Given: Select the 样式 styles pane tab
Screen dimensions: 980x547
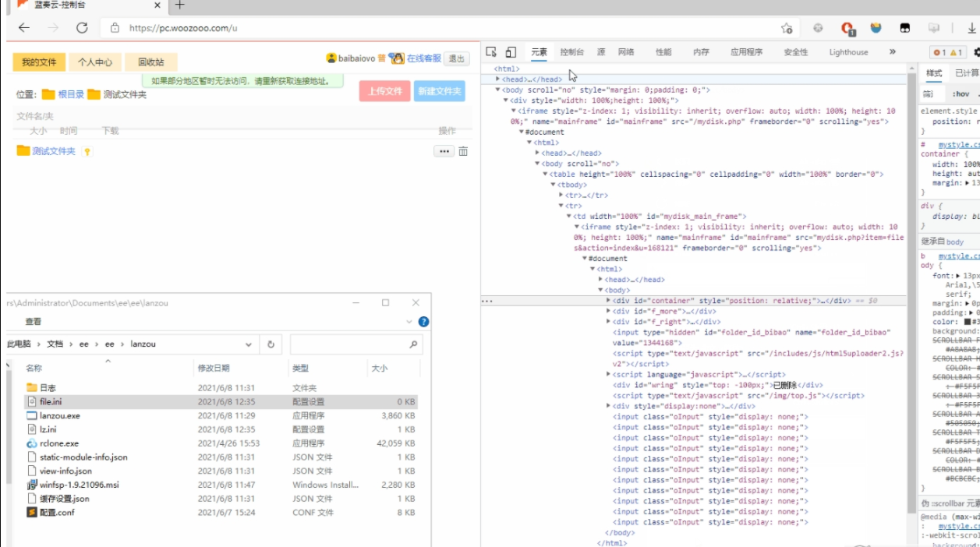Looking at the screenshot, I should 934,73.
